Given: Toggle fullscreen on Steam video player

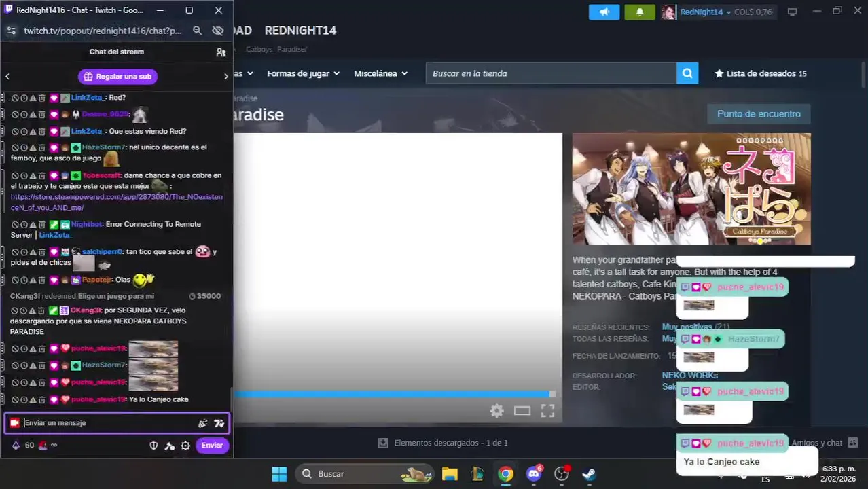Looking at the screenshot, I should coord(547,411).
